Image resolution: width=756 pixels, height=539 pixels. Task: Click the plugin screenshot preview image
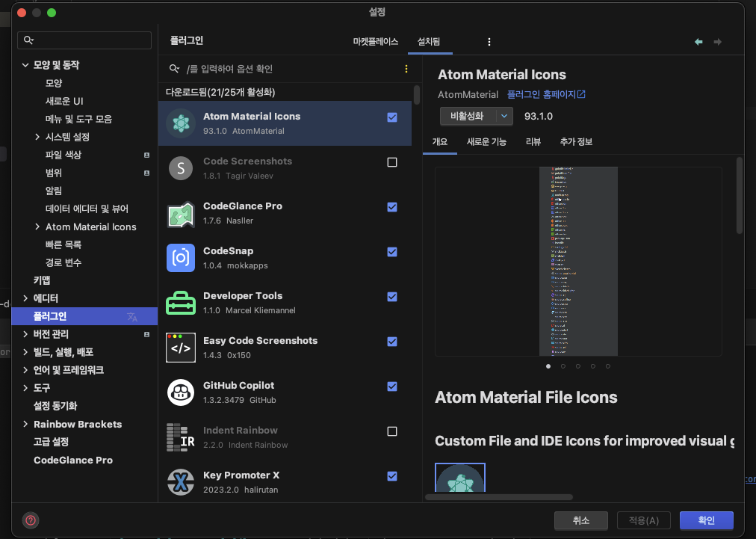578,262
